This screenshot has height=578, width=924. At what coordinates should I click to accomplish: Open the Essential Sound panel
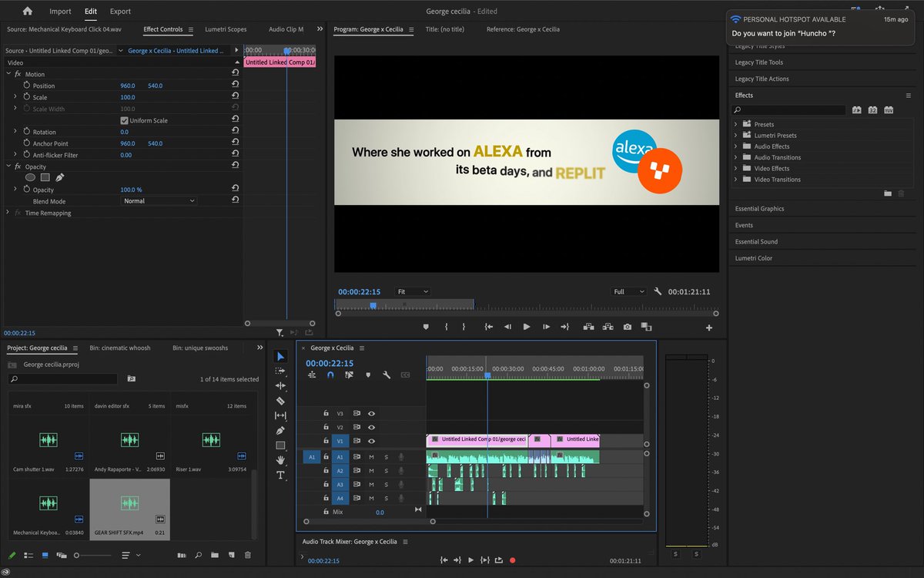click(757, 241)
